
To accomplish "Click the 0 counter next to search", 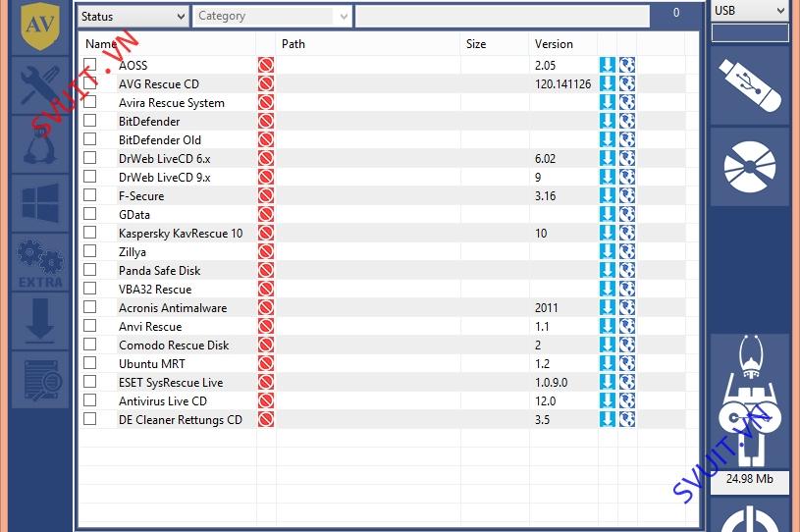I will (x=676, y=13).
